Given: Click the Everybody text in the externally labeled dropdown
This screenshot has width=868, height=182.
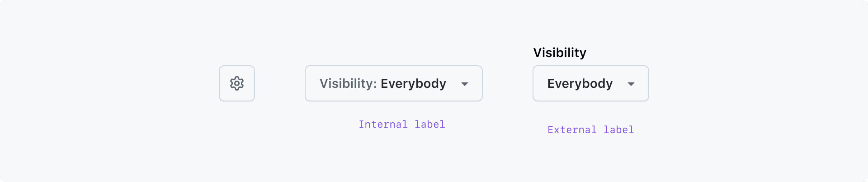Looking at the screenshot, I should click(580, 84).
